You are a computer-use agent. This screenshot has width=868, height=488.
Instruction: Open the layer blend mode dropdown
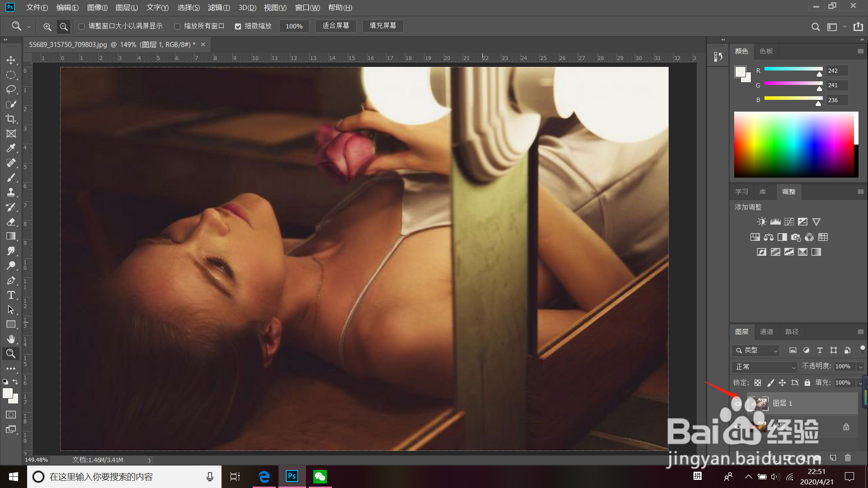(765, 366)
